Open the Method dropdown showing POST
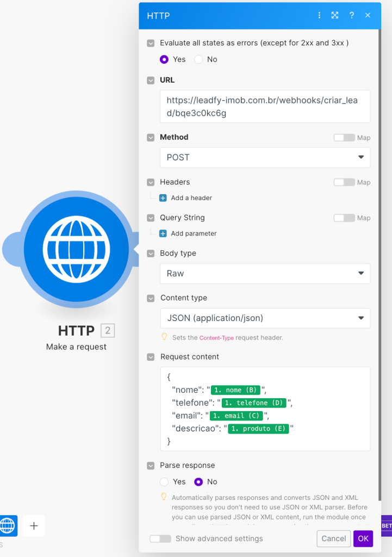Image resolution: width=392 pixels, height=557 pixels. tap(265, 157)
